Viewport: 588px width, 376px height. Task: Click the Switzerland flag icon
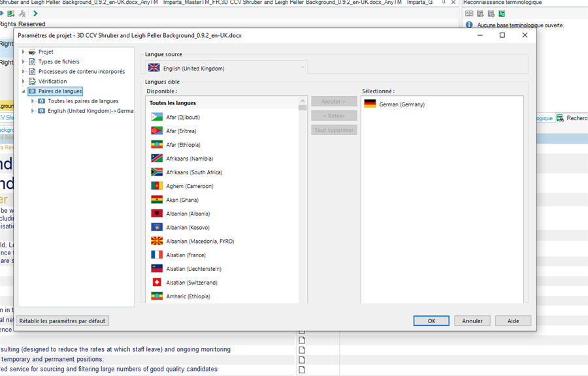tap(157, 282)
